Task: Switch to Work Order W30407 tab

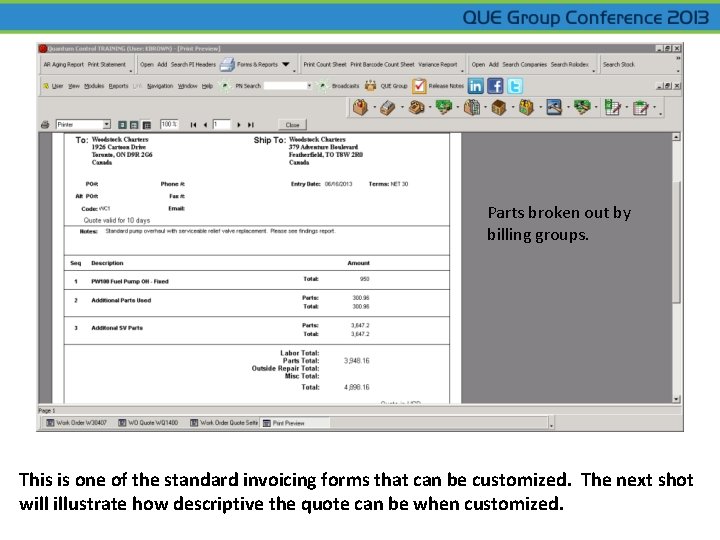Action: coord(77,423)
